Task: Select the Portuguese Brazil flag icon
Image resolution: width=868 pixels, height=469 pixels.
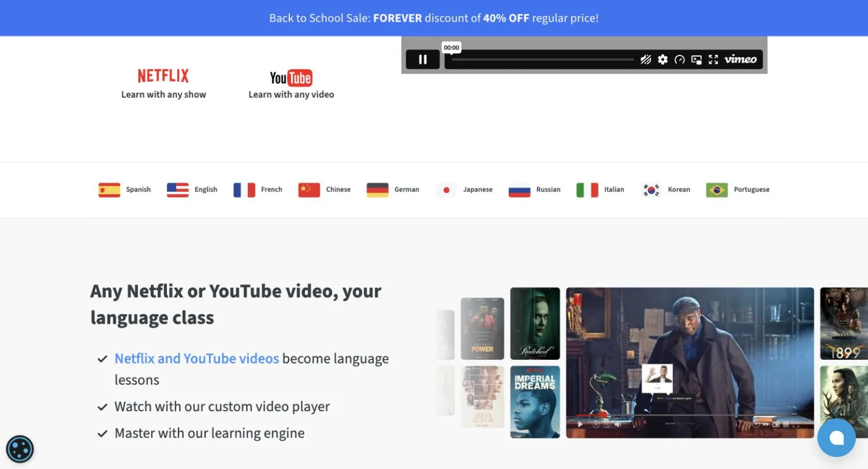Action: click(x=717, y=190)
